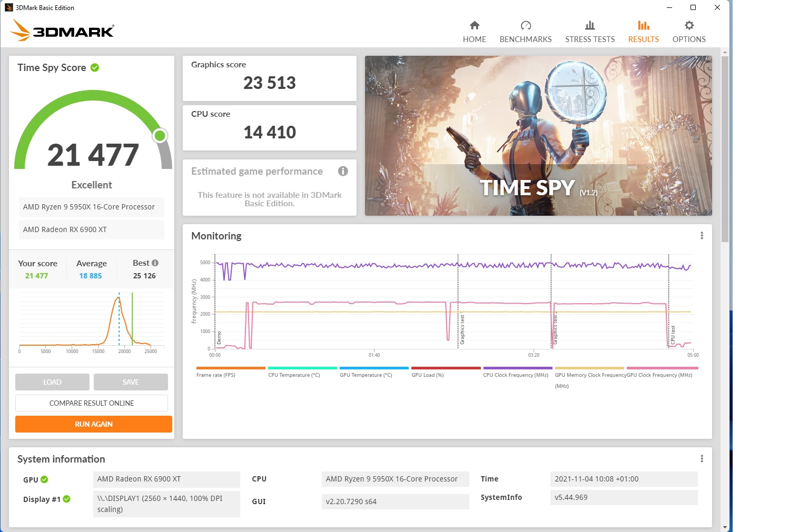The width and height of the screenshot is (809, 532).
Task: Click the GPU value in System information
Action: pos(166,479)
